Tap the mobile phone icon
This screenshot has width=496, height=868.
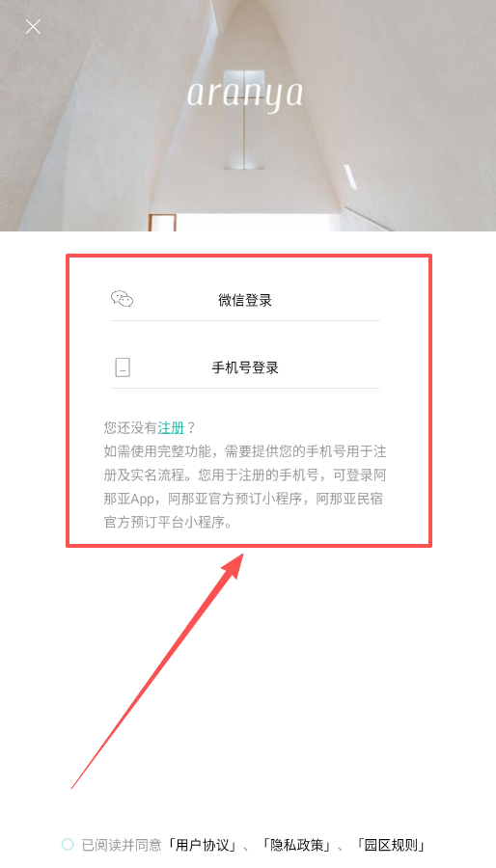(x=123, y=367)
